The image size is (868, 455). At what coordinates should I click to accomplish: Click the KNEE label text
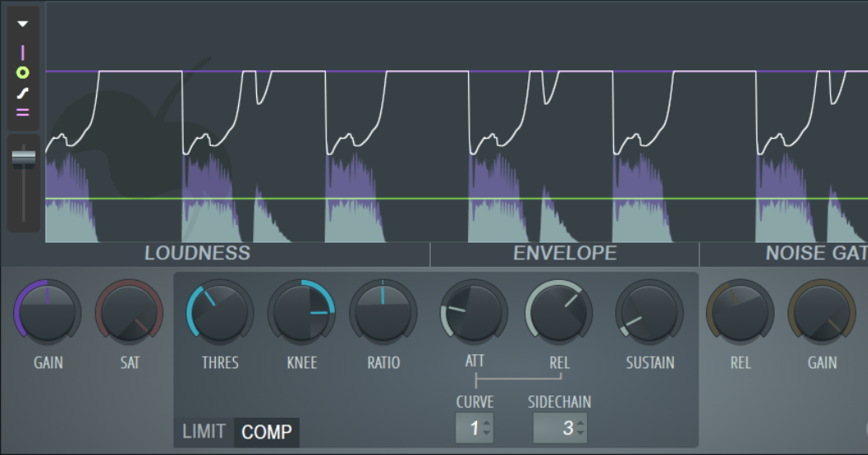(x=302, y=363)
